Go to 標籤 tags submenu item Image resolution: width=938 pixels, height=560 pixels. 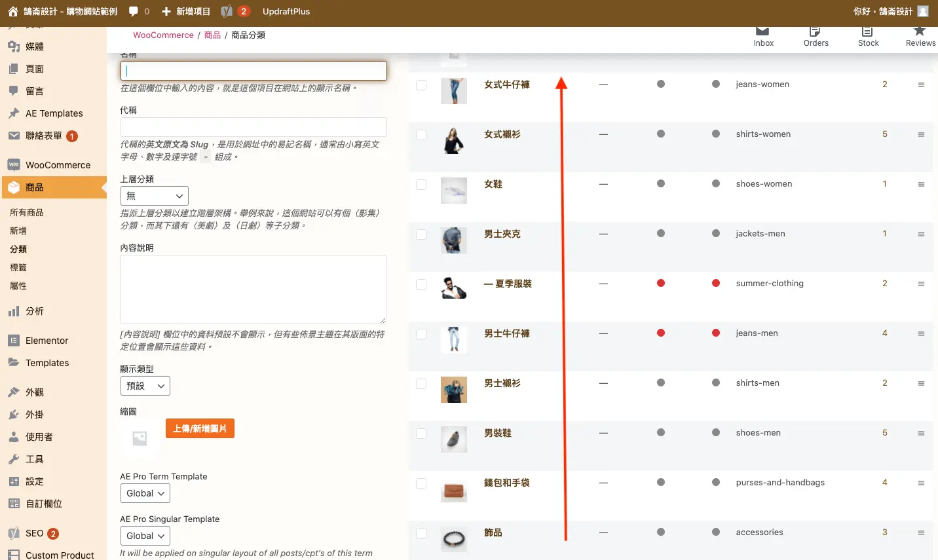18,267
